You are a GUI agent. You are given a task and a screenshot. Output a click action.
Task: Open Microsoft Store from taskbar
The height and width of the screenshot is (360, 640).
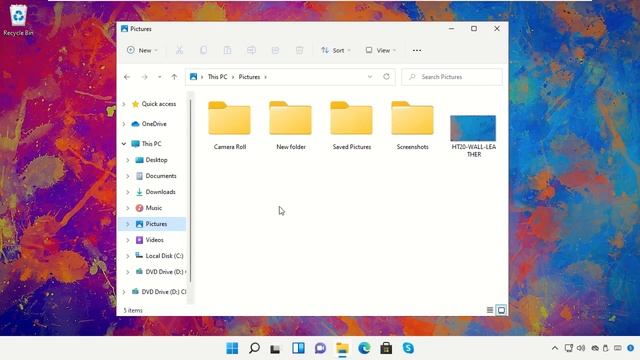point(386,348)
